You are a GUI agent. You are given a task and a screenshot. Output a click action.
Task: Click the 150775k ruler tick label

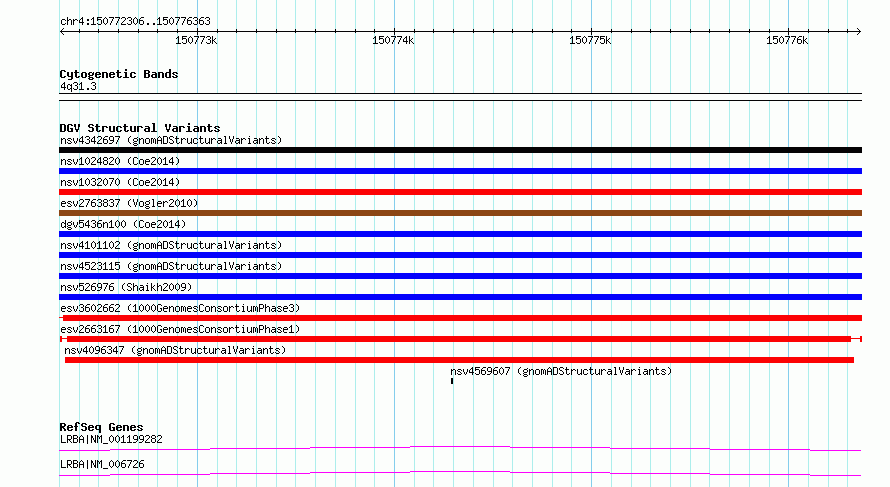(590, 40)
